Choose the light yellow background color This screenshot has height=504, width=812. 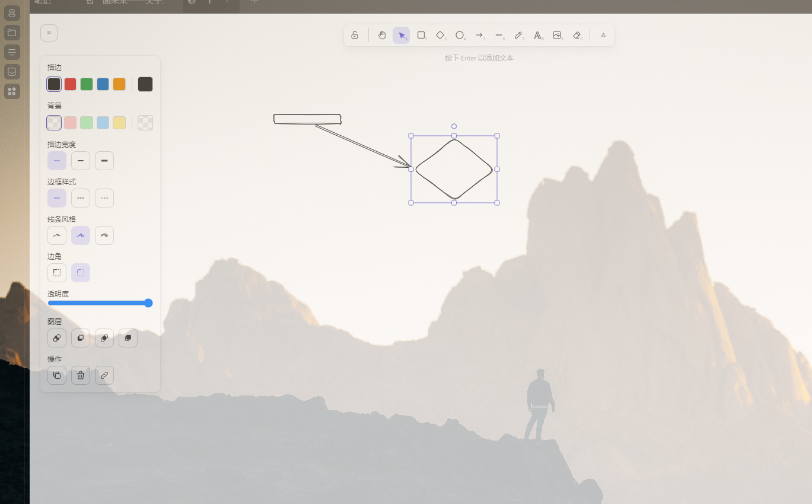pyautogui.click(x=119, y=123)
